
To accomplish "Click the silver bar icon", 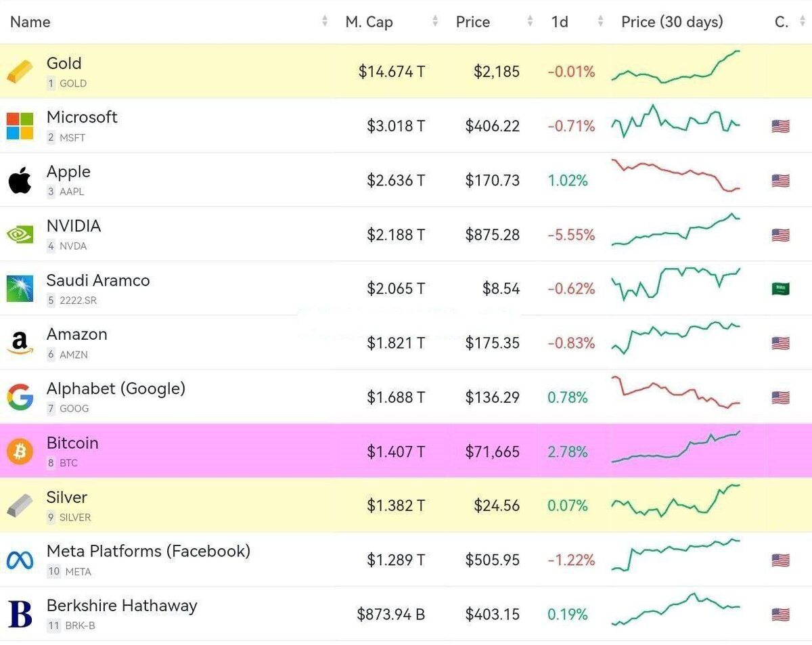I will pyautogui.click(x=20, y=506).
